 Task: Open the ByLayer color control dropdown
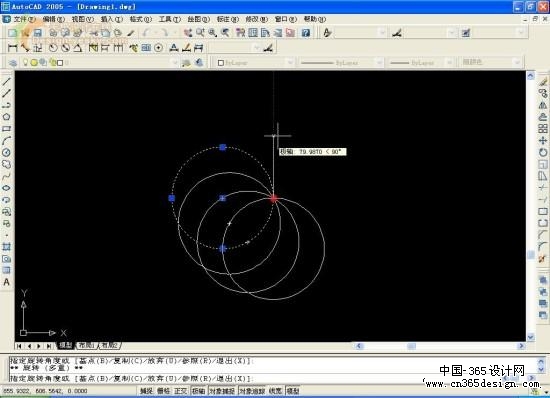[x=290, y=63]
